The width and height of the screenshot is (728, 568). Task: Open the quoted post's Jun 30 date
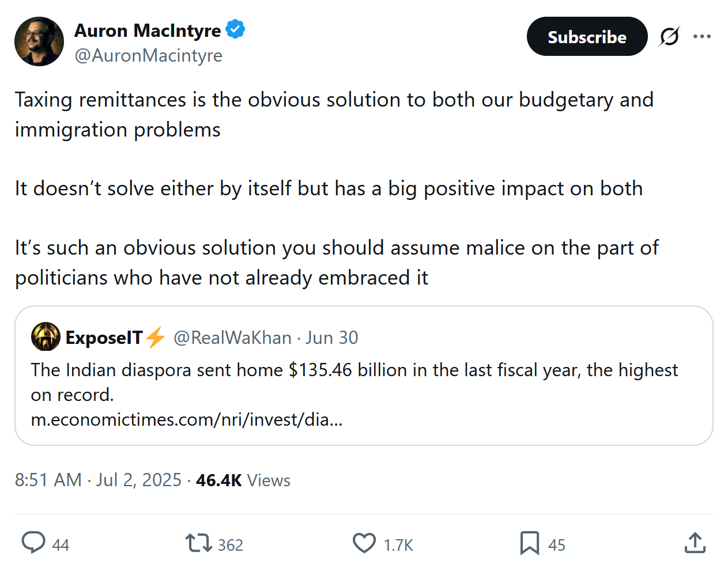[x=332, y=338]
